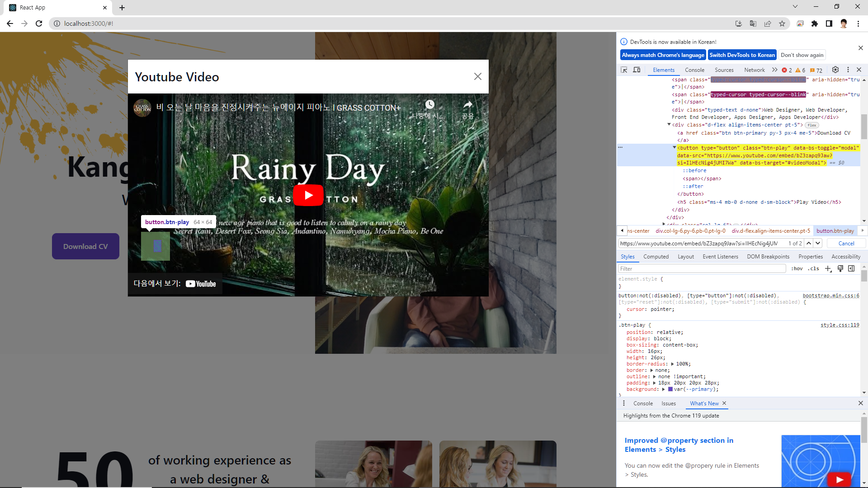The image size is (868, 488).
Task: Switch to the Computed tab
Action: (x=656, y=257)
